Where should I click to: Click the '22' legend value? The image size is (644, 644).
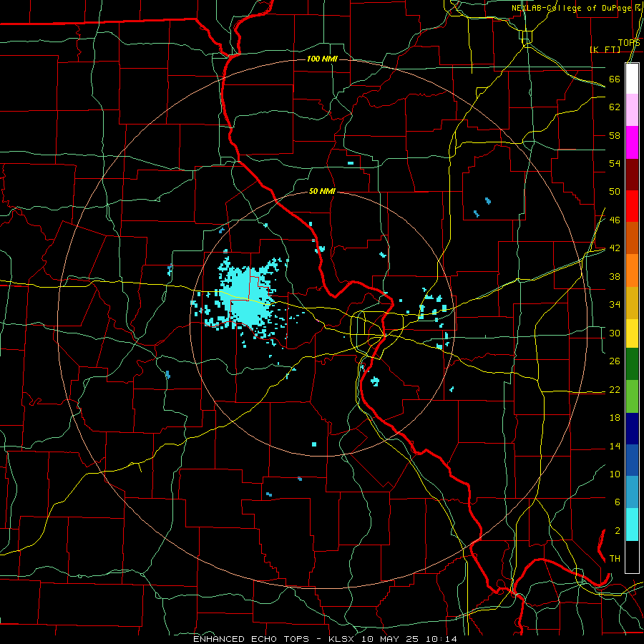tap(615, 389)
